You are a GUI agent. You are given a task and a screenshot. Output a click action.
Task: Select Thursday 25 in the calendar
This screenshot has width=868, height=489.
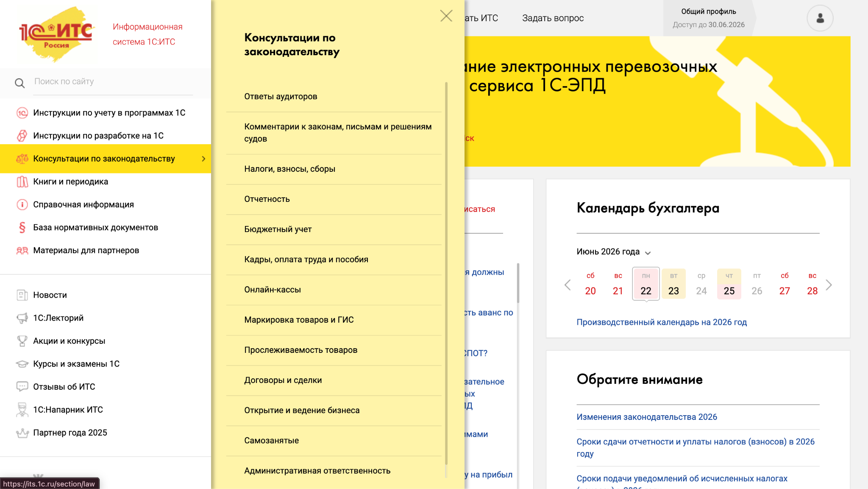pos(729,284)
